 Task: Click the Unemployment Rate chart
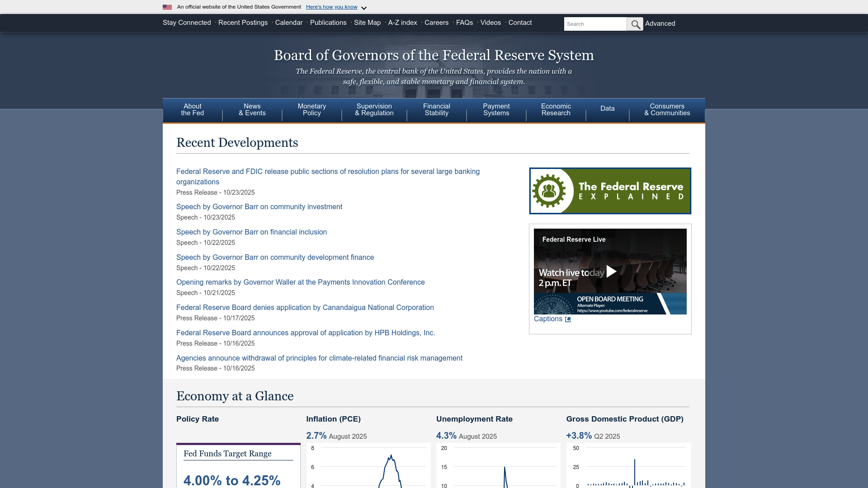click(498, 465)
